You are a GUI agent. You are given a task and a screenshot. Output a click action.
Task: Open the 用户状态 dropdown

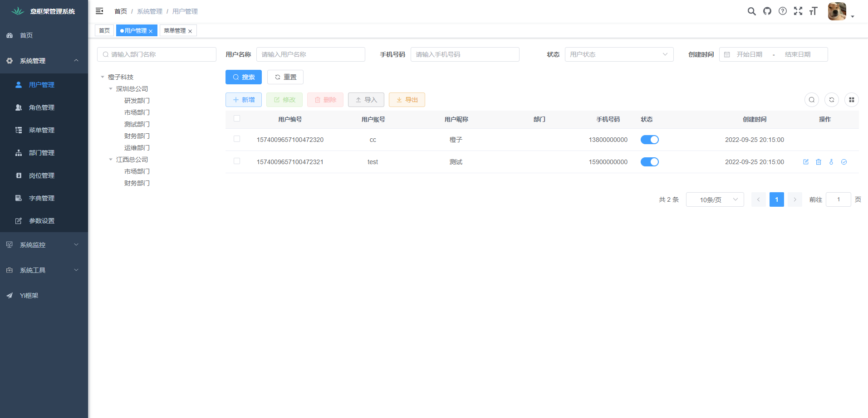click(619, 54)
